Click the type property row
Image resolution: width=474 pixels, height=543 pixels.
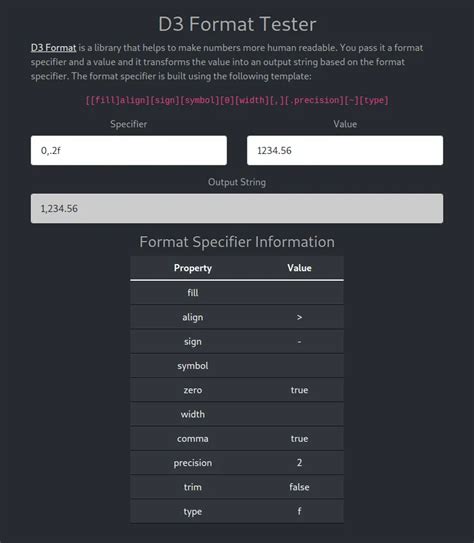point(237,511)
